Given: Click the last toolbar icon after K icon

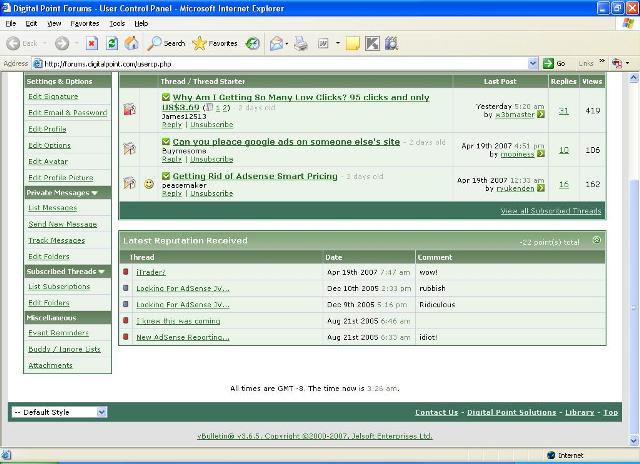Looking at the screenshot, I should point(391,43).
